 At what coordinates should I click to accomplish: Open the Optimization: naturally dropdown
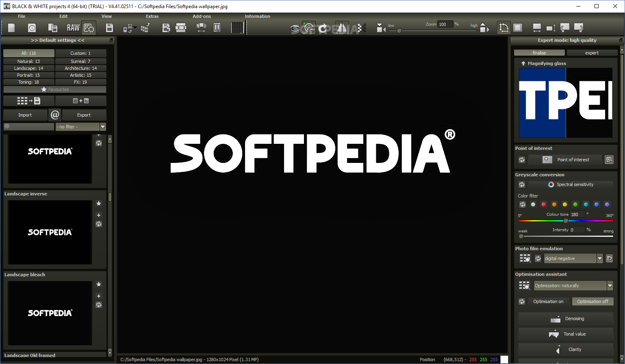tap(573, 286)
